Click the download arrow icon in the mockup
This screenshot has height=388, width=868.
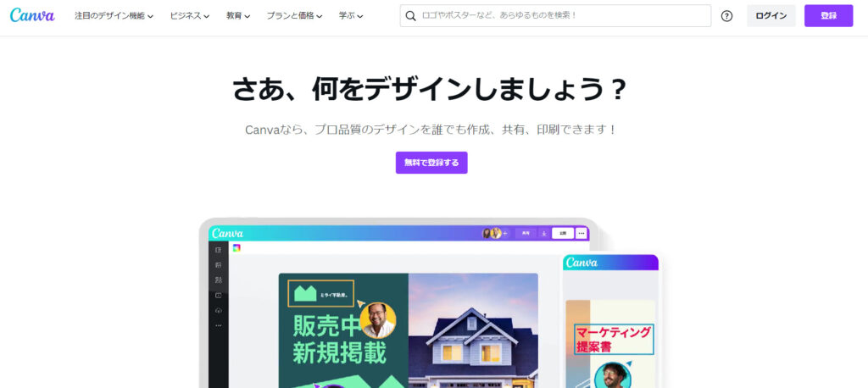(544, 234)
